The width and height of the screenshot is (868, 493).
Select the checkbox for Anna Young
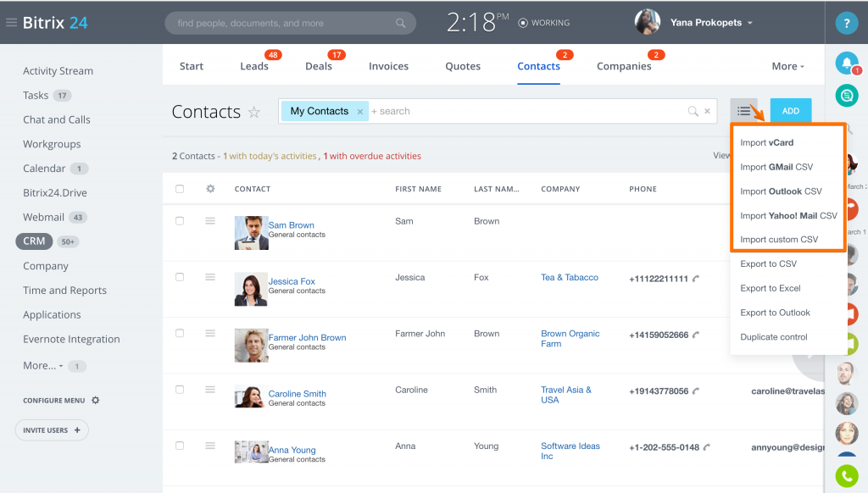pos(180,446)
